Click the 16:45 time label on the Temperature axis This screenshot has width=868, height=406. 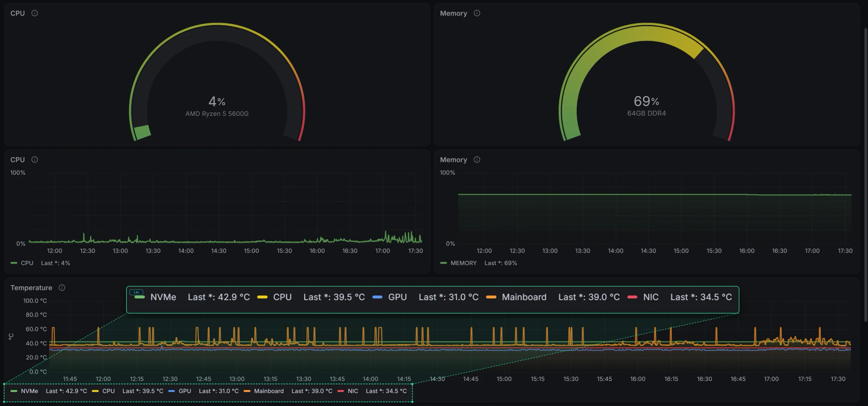click(x=738, y=379)
